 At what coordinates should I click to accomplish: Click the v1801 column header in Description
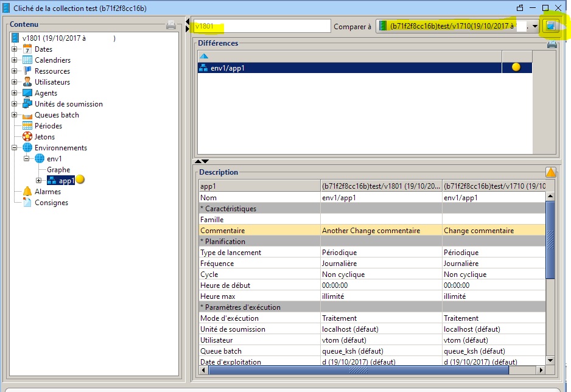381,186
